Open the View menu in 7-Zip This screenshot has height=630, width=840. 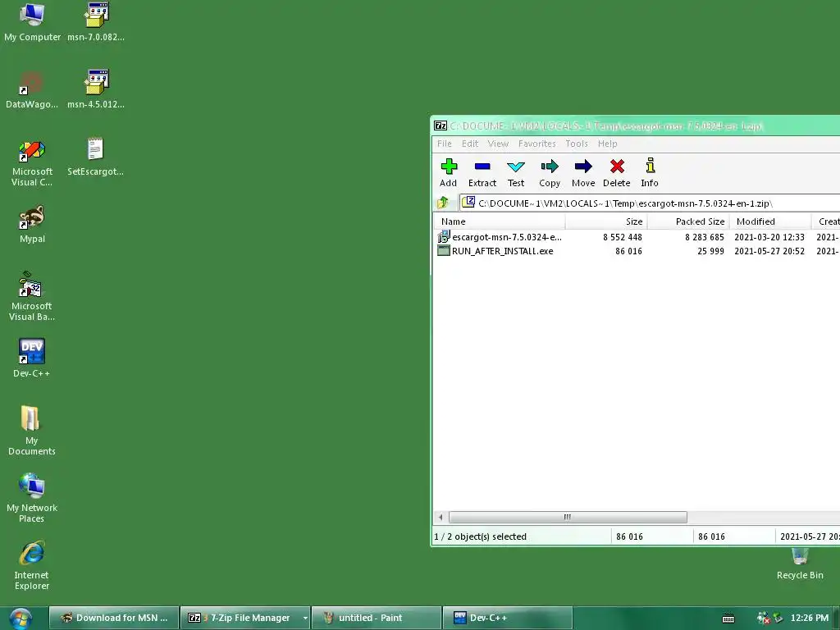point(498,144)
